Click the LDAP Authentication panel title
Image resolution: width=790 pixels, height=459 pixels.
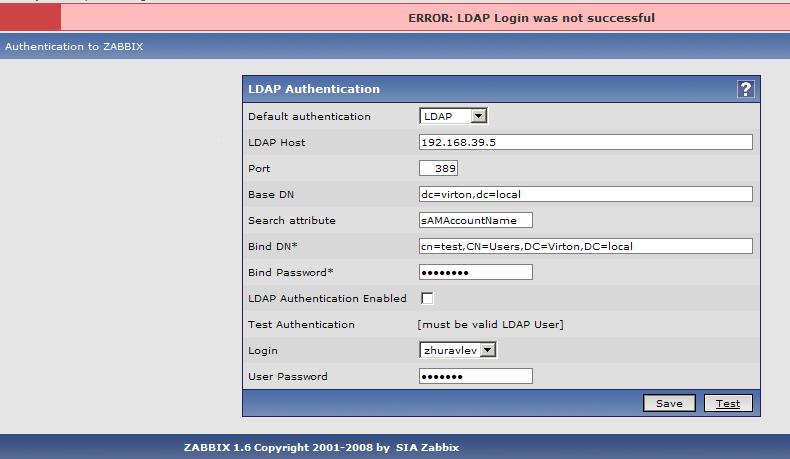[314, 89]
